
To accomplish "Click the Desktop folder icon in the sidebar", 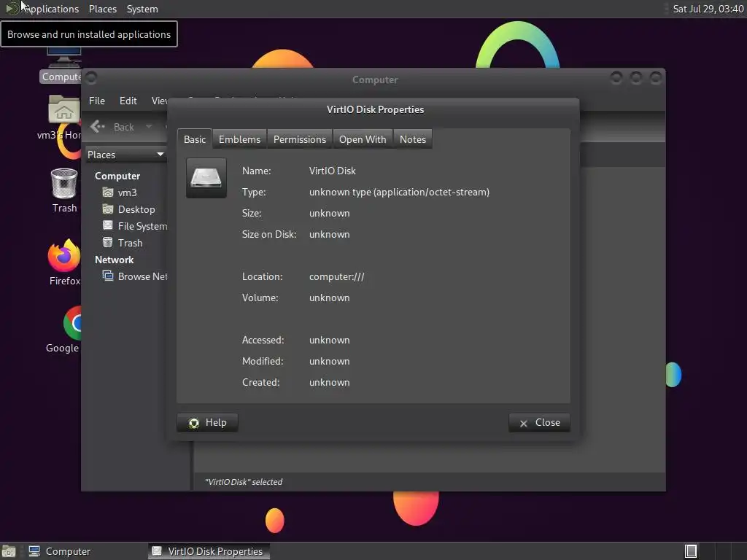I will pos(108,209).
